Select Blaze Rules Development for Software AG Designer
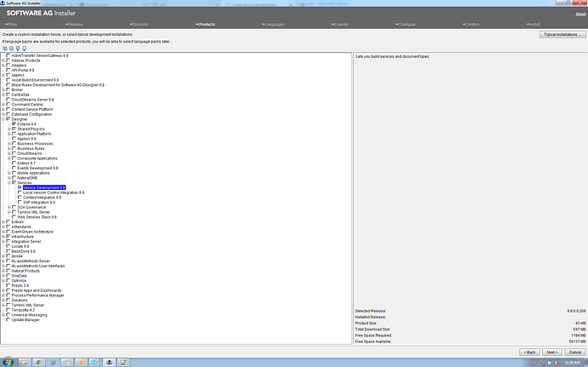This screenshot has height=367, width=588. pyautogui.click(x=58, y=85)
